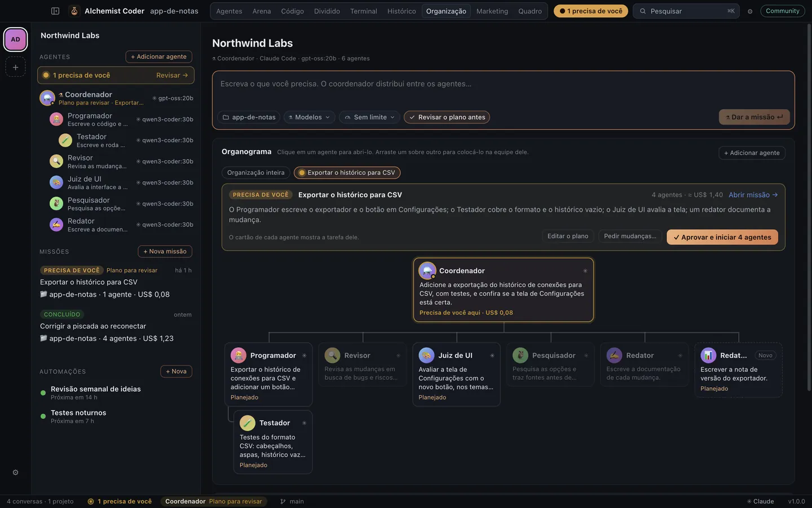812x508 pixels.
Task: Expand Programador qwen3-coder:30b model selector
Action: [x=165, y=119]
